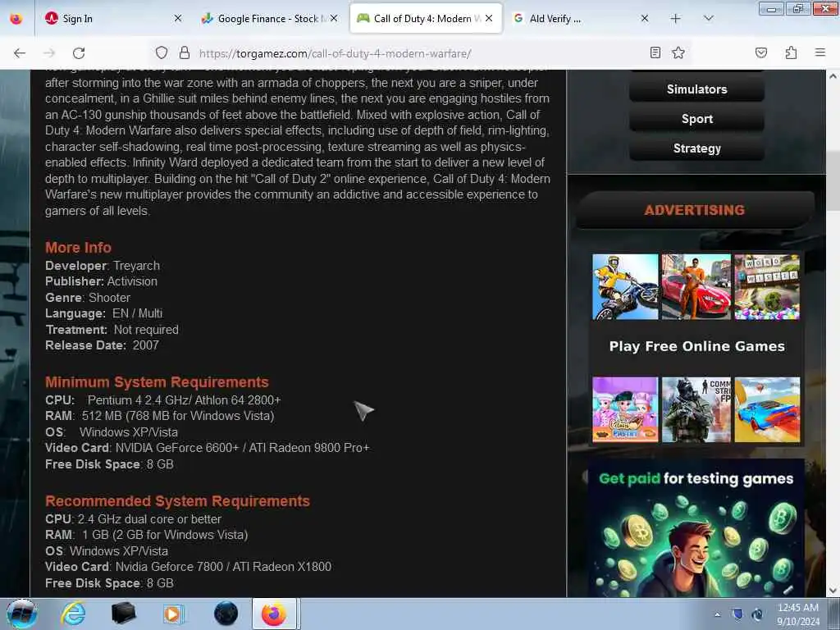The width and height of the screenshot is (840, 630).
Task: Switch to the Sign In tab
Action: [x=112, y=19]
